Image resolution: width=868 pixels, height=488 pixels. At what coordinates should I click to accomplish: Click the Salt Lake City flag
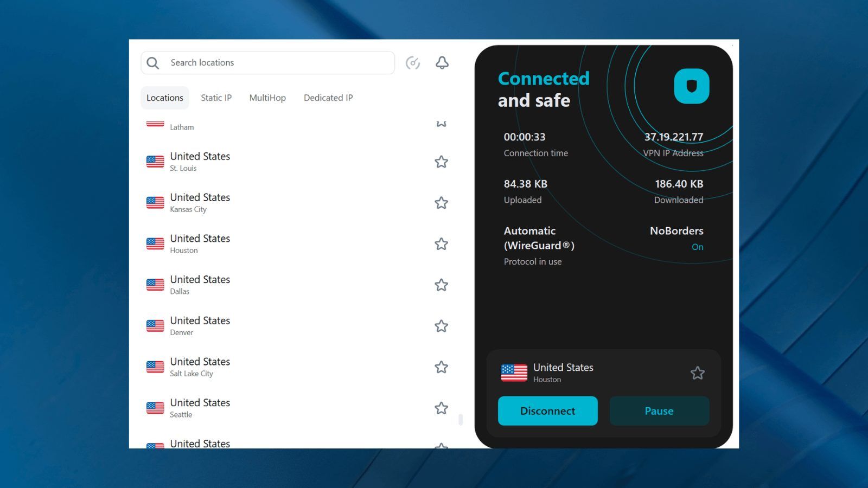coord(155,367)
